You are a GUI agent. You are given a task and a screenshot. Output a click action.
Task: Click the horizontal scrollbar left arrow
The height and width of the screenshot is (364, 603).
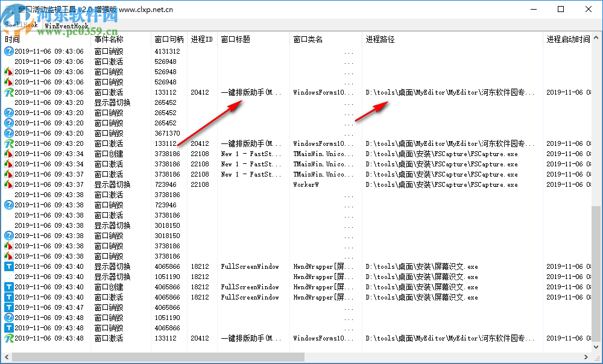(x=7, y=357)
